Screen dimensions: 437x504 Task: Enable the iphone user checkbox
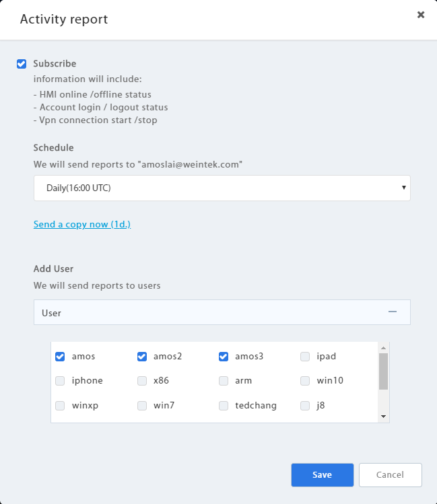point(60,381)
